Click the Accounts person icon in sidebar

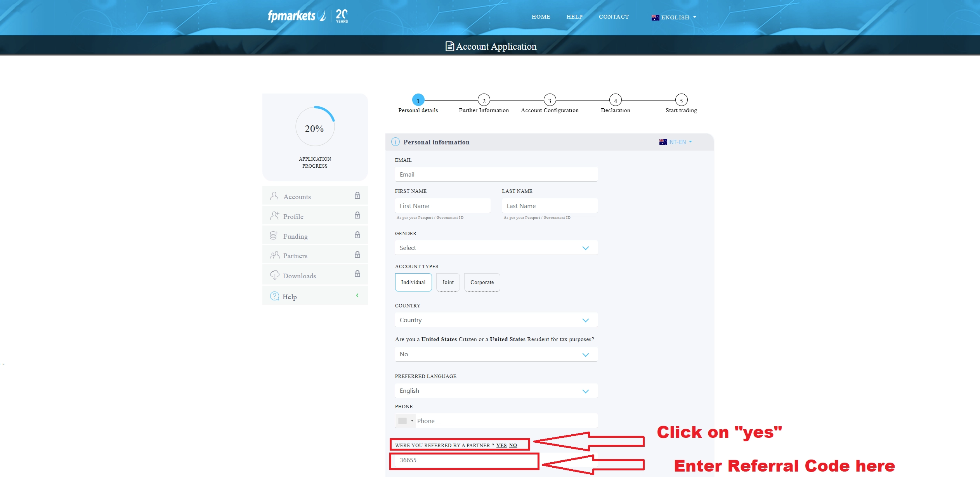pyautogui.click(x=274, y=196)
